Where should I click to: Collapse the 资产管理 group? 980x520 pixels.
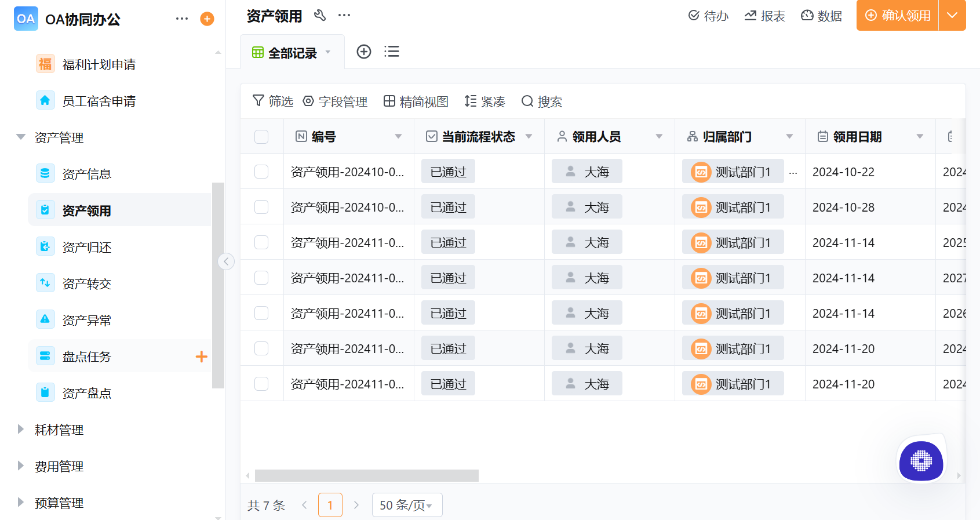21,137
